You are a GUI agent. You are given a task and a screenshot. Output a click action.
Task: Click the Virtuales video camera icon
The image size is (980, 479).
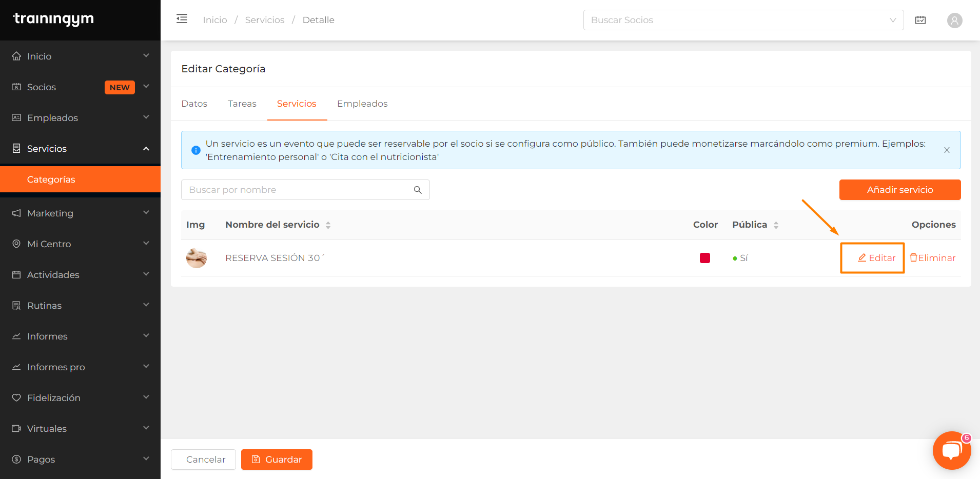(x=16, y=428)
